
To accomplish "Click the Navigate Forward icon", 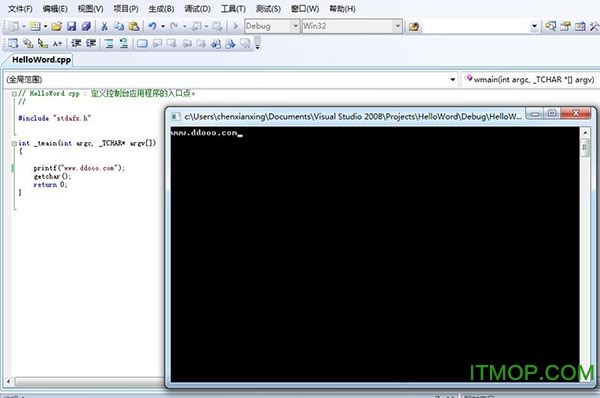I will coord(217,26).
